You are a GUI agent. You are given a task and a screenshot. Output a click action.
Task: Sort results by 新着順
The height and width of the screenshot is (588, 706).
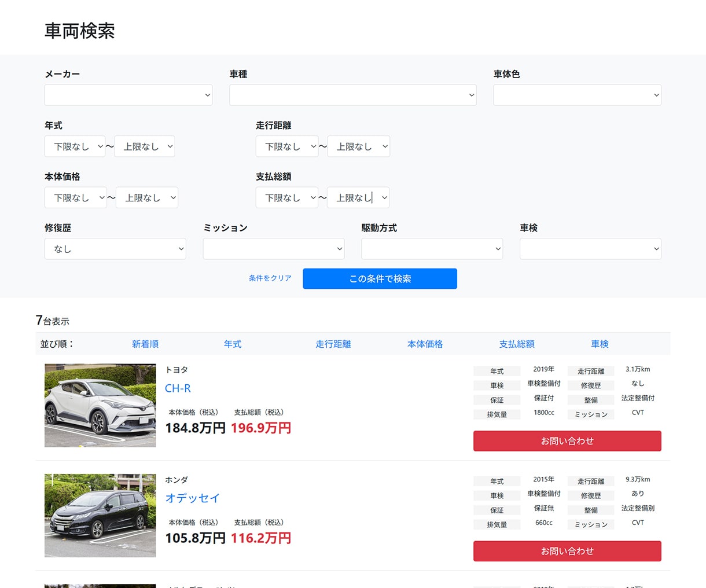[x=145, y=344]
